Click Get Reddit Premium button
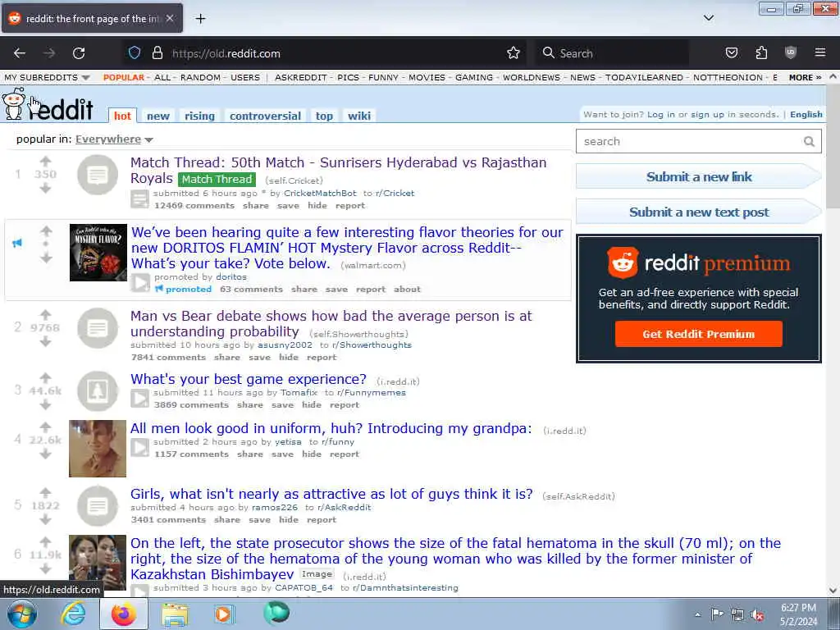This screenshot has height=630, width=840. pos(699,334)
